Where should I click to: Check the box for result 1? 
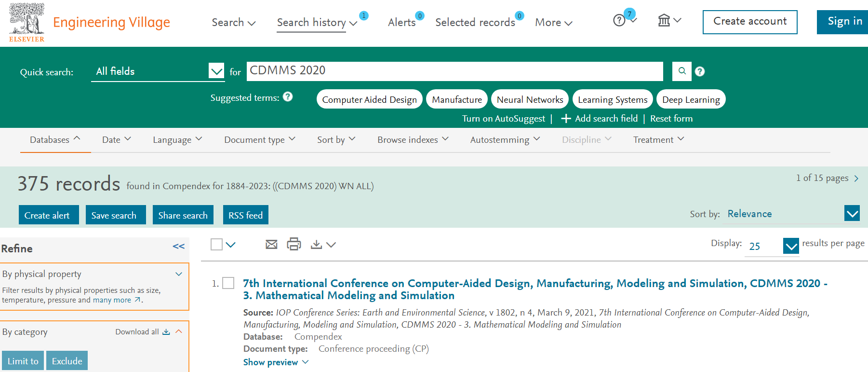pyautogui.click(x=228, y=283)
